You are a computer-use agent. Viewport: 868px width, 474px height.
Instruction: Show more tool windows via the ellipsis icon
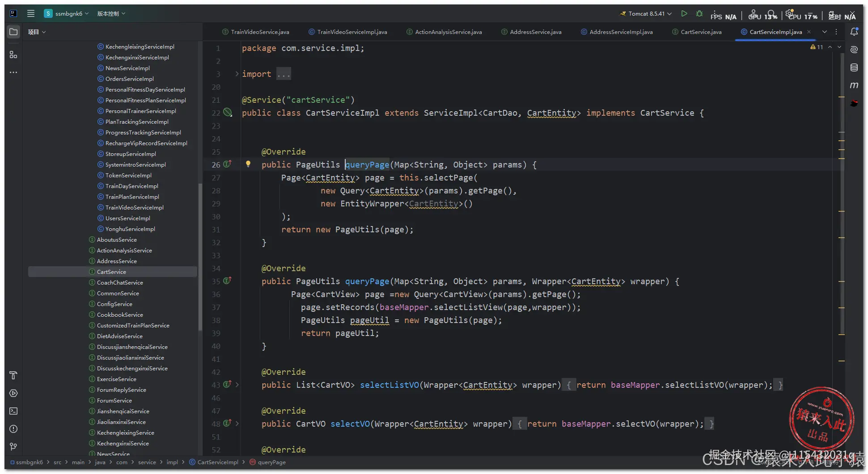click(13, 72)
